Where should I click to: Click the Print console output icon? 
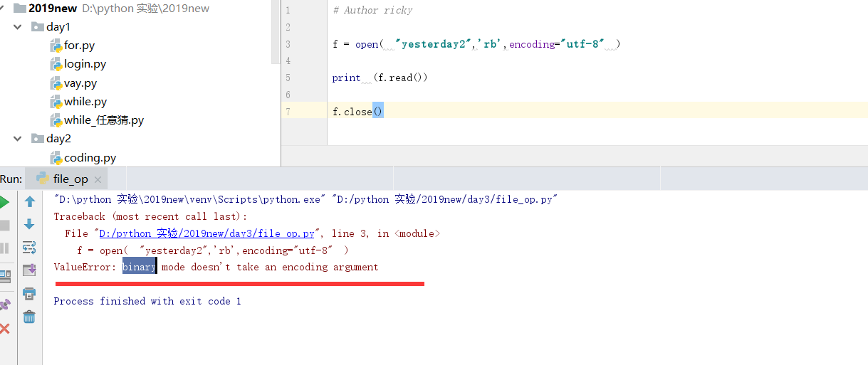[x=29, y=293]
